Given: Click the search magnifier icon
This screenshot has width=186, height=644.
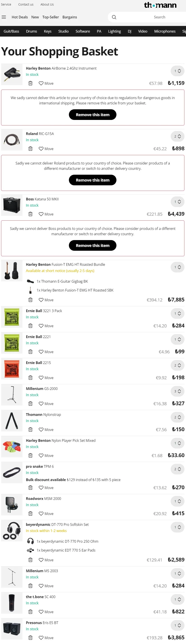Looking at the screenshot, I should [114, 17].
